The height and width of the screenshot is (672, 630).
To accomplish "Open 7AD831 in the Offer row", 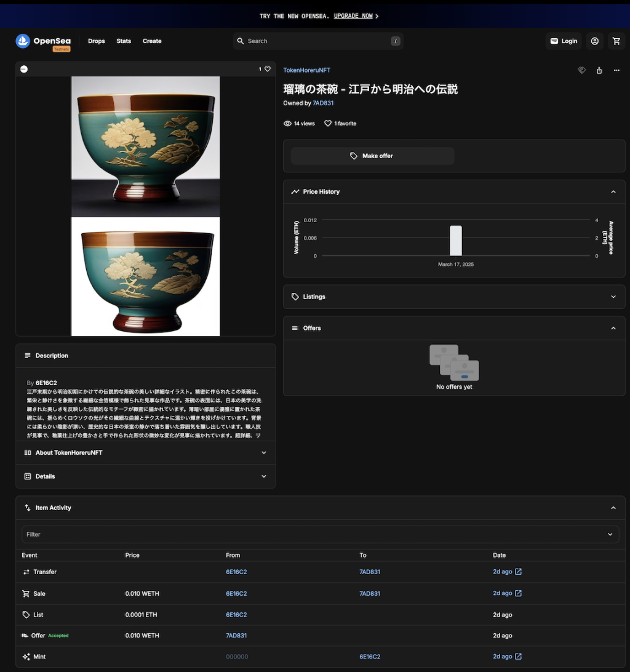I will click(237, 636).
